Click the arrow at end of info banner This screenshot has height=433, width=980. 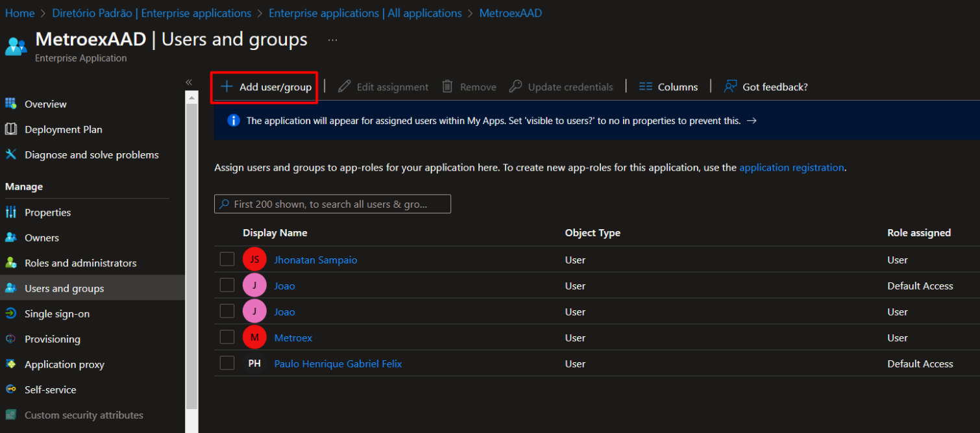[752, 121]
